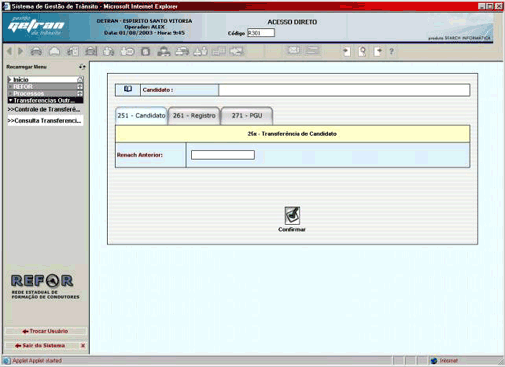Click the Internet zone label

449,361
